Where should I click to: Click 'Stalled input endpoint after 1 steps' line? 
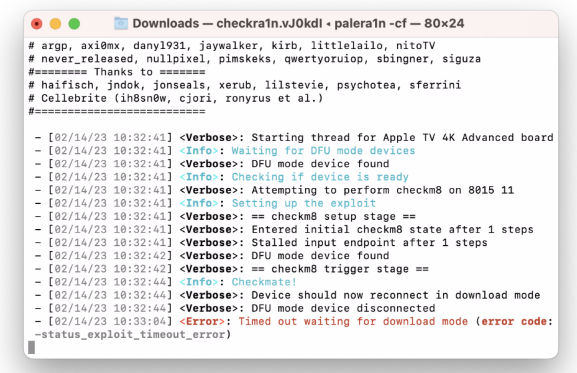(369, 243)
